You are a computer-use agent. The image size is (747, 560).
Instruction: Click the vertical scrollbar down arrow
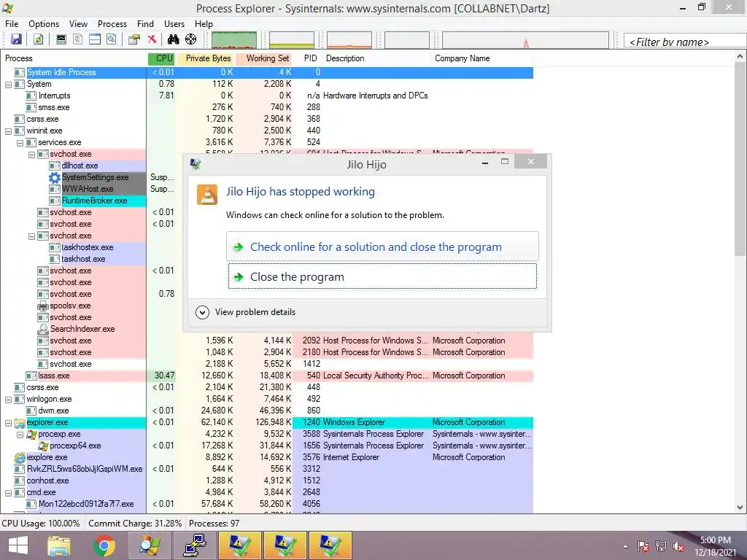pyautogui.click(x=740, y=507)
